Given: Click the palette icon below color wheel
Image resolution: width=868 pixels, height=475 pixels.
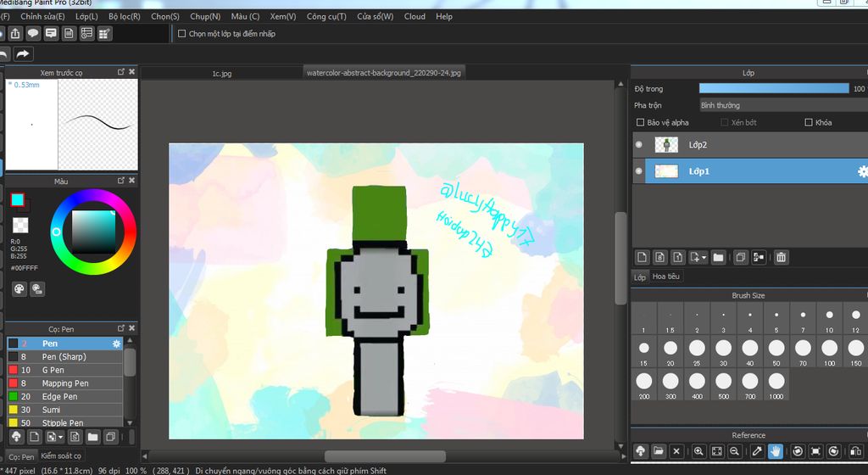Looking at the screenshot, I should click(x=19, y=289).
